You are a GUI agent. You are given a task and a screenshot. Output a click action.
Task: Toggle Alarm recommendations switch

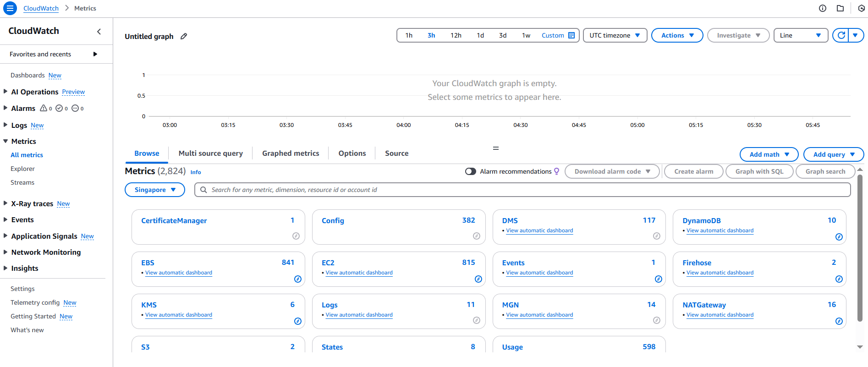(x=471, y=171)
